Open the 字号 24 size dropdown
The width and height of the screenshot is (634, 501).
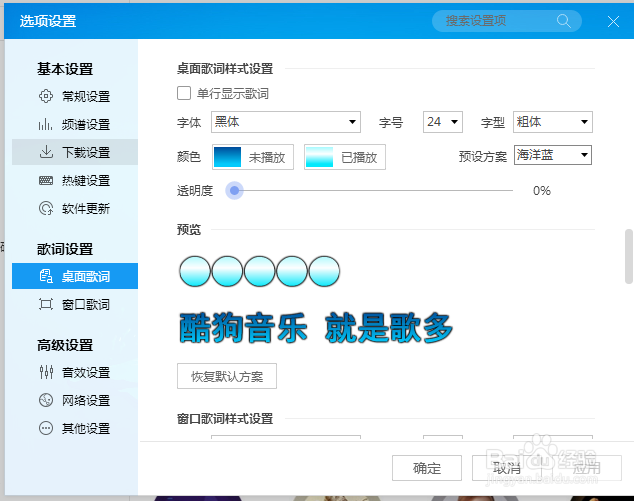[x=443, y=122]
